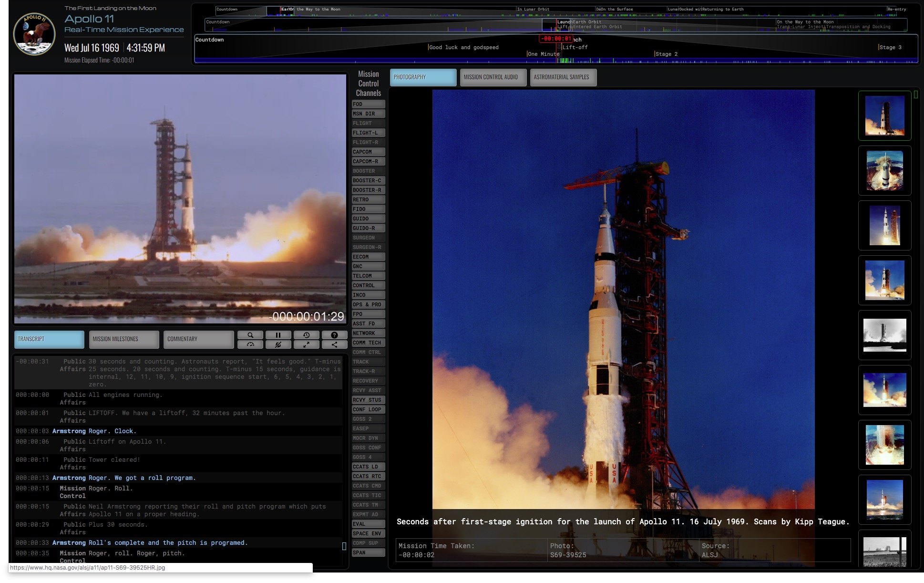Click the red -00:00:01 timeline cursor

click(x=556, y=39)
